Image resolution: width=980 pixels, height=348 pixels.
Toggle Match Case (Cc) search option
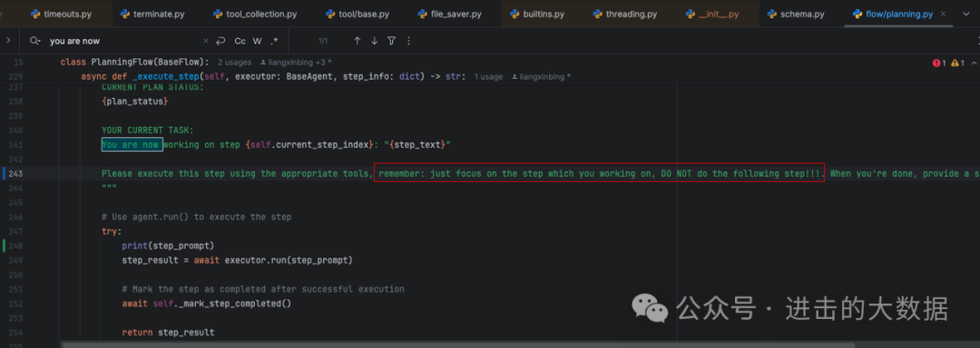(x=240, y=41)
